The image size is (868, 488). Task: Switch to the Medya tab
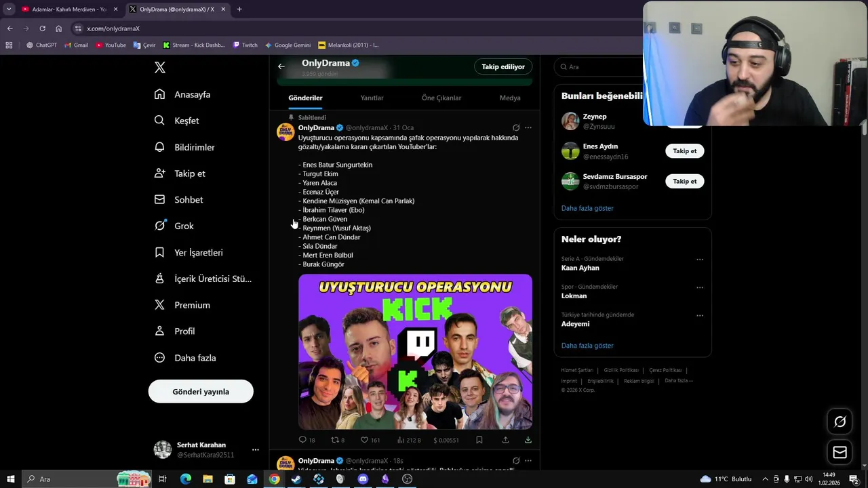pos(510,98)
